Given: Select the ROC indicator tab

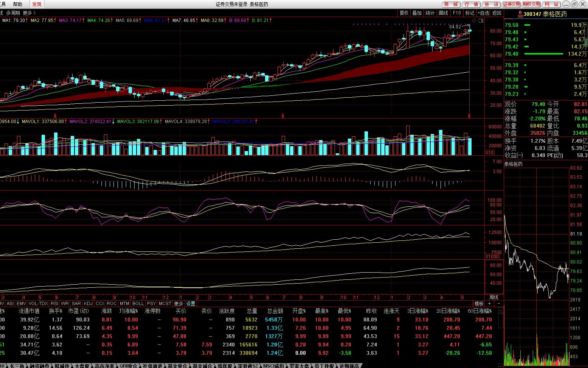Looking at the screenshot, I should tap(112, 304).
